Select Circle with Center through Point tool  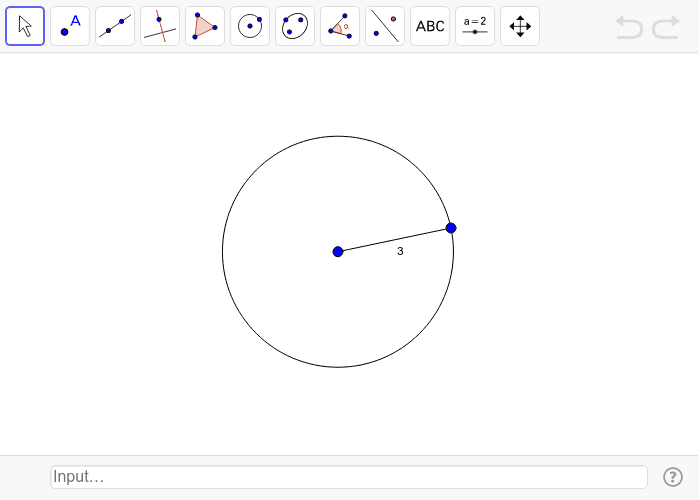point(250,26)
